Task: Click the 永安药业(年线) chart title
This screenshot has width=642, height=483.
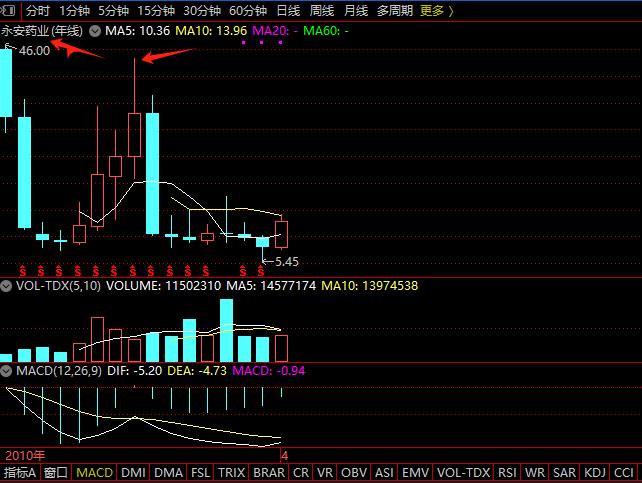Action: point(42,31)
